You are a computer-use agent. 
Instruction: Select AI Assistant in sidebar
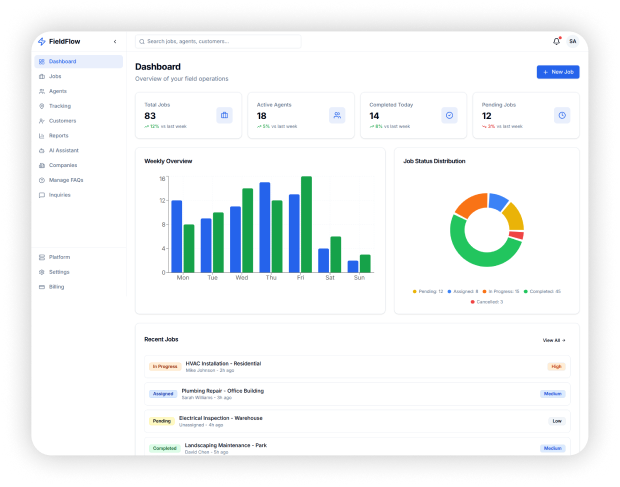pos(63,150)
